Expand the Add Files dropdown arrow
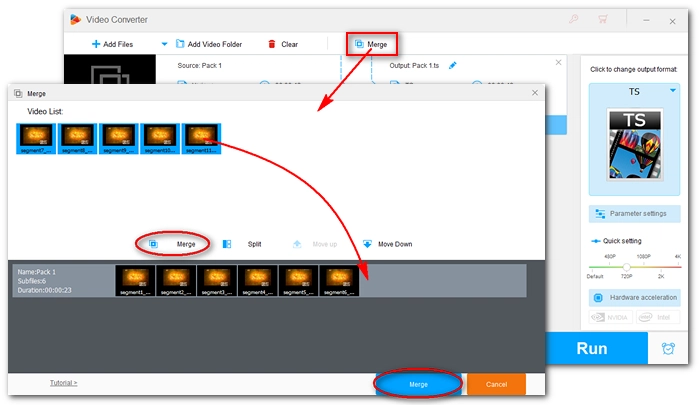This screenshot has height=405, width=700. [164, 44]
